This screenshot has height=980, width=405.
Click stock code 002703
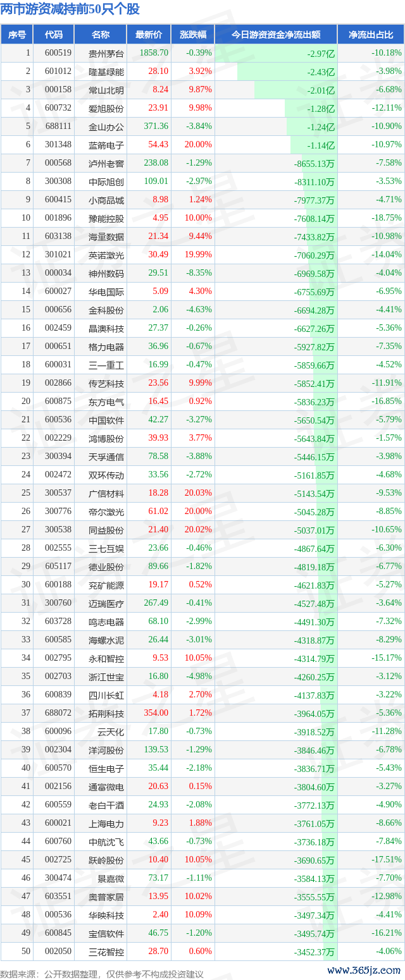click(58, 677)
